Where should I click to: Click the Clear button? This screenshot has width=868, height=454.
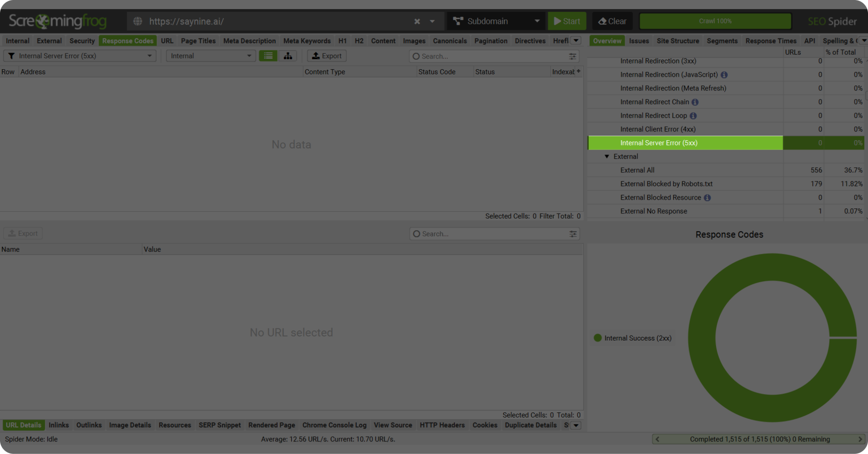[x=612, y=21]
